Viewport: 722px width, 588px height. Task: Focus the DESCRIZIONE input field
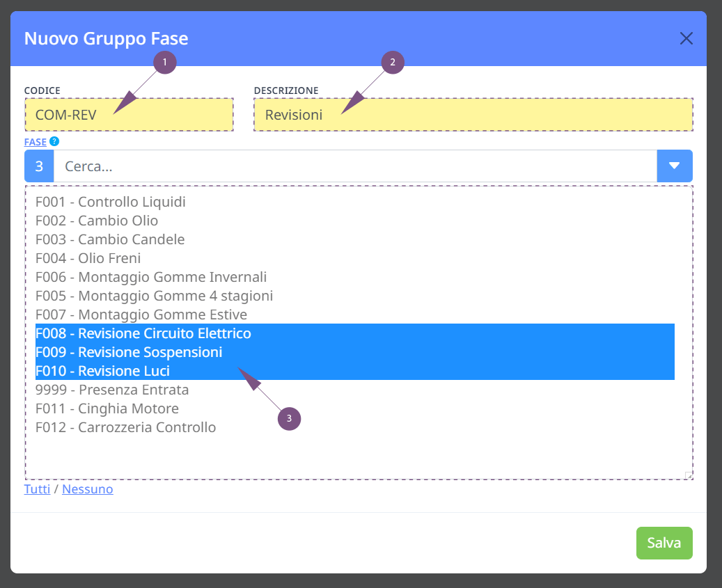(x=473, y=115)
